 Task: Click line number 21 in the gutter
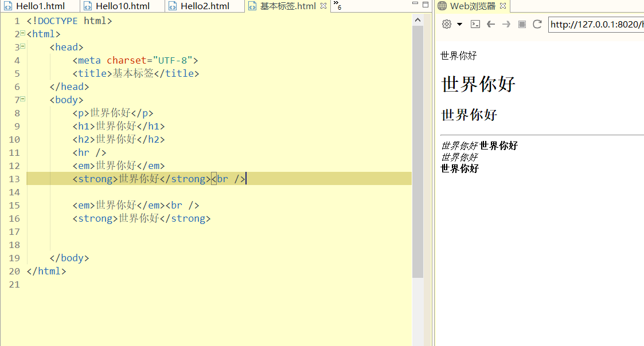click(x=14, y=285)
